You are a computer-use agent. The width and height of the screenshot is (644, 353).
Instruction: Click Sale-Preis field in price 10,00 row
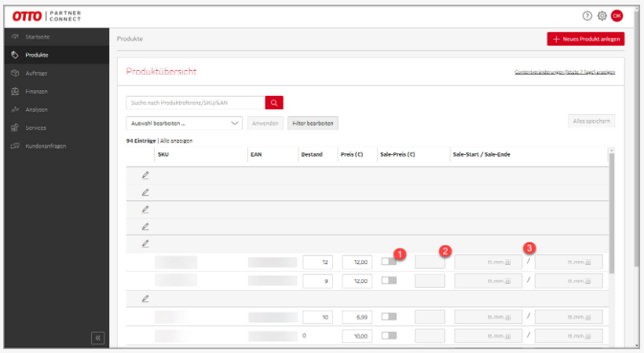(430, 336)
